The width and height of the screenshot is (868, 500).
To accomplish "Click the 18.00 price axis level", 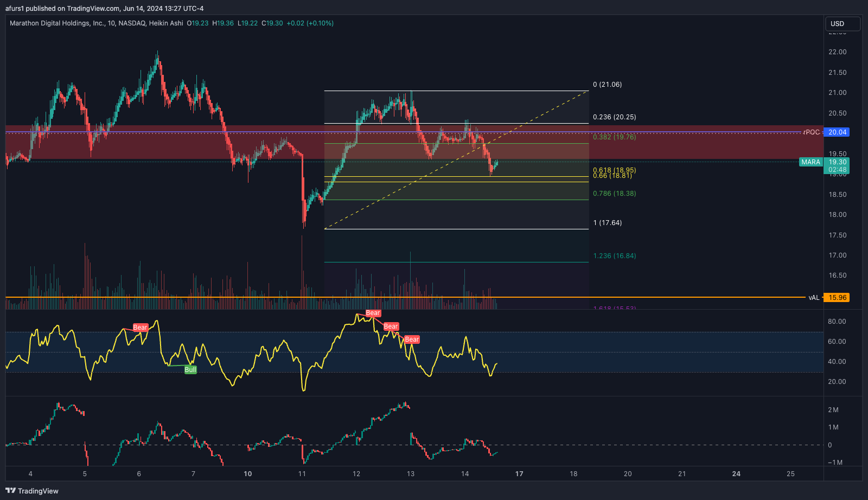I will tap(838, 215).
